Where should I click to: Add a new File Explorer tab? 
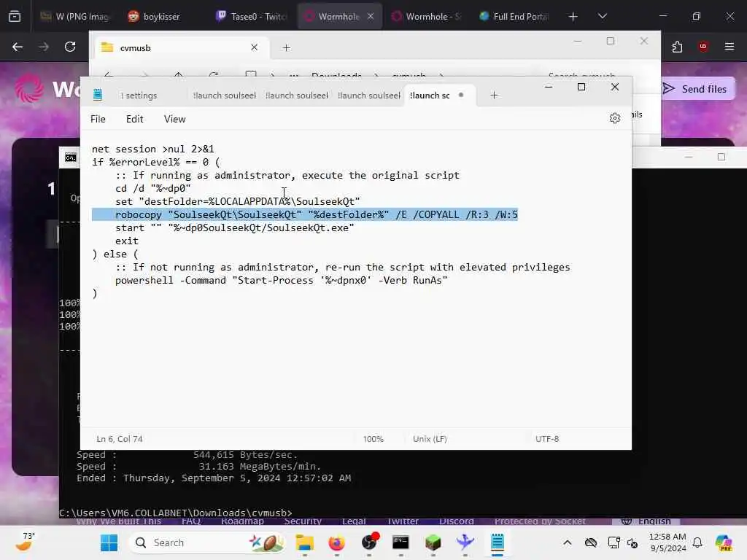(x=286, y=47)
